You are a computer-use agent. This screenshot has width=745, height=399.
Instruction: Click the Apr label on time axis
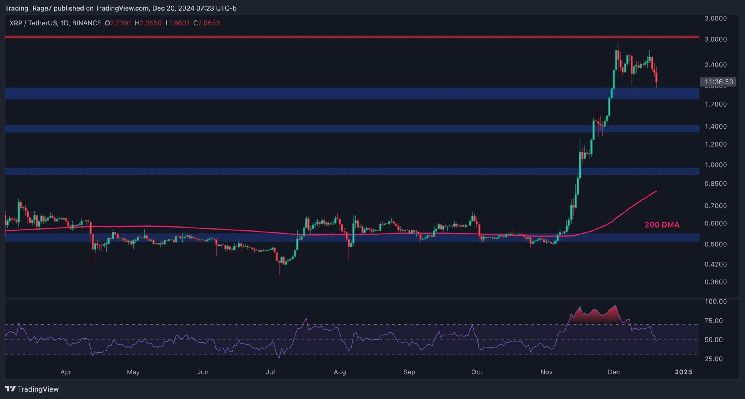(65, 372)
